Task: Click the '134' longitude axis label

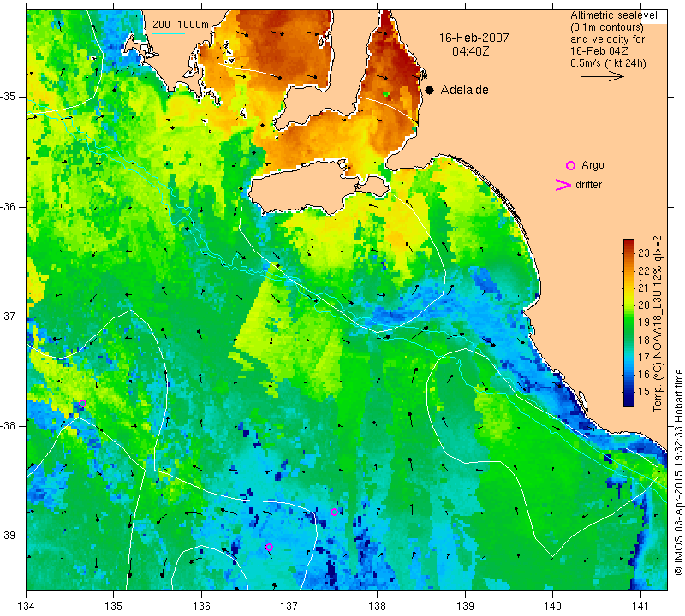Action: (x=27, y=606)
